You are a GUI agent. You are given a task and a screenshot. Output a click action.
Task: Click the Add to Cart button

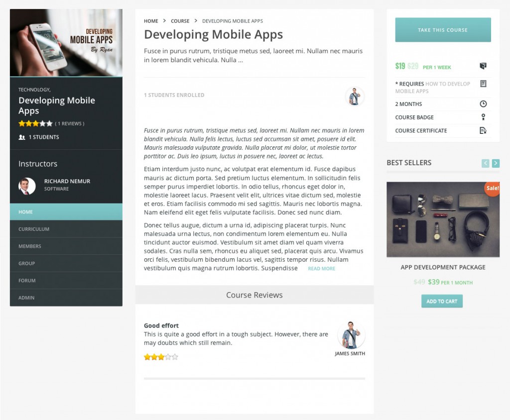pyautogui.click(x=442, y=301)
